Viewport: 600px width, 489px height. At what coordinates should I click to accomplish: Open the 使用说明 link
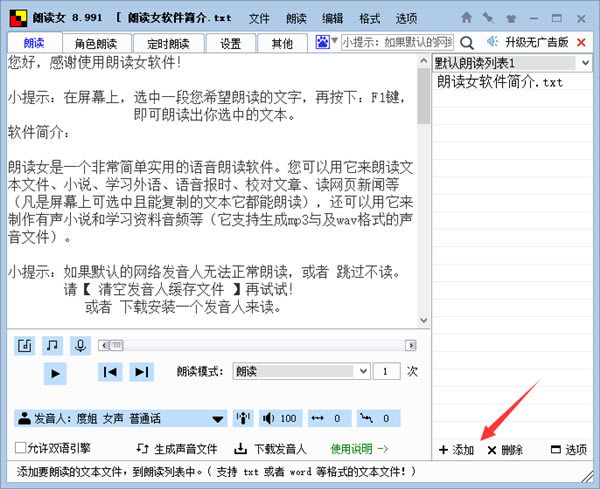(359, 448)
